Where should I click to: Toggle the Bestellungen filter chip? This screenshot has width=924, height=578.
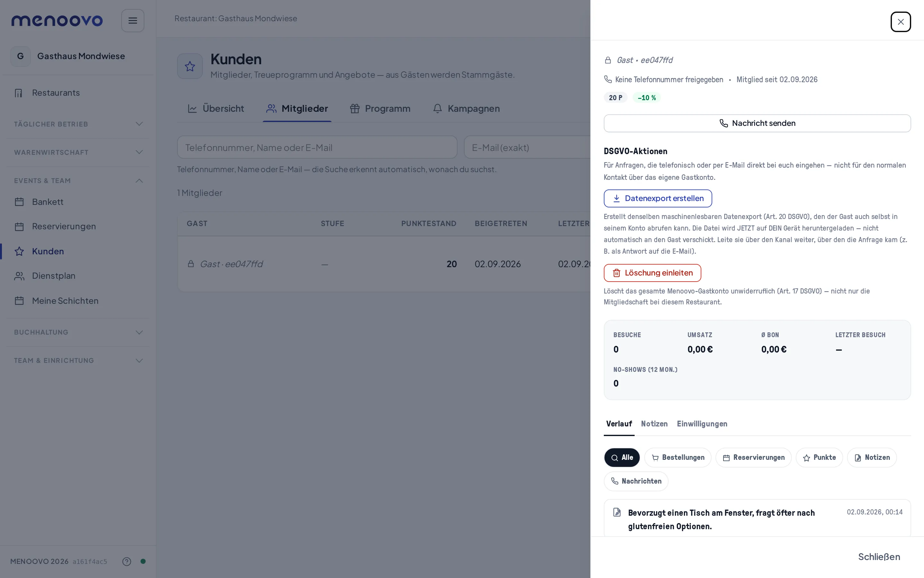tap(677, 457)
